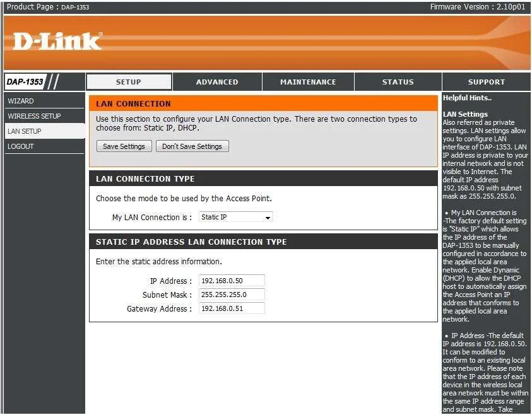Click the 'My LAN Connection is :' label

point(152,218)
